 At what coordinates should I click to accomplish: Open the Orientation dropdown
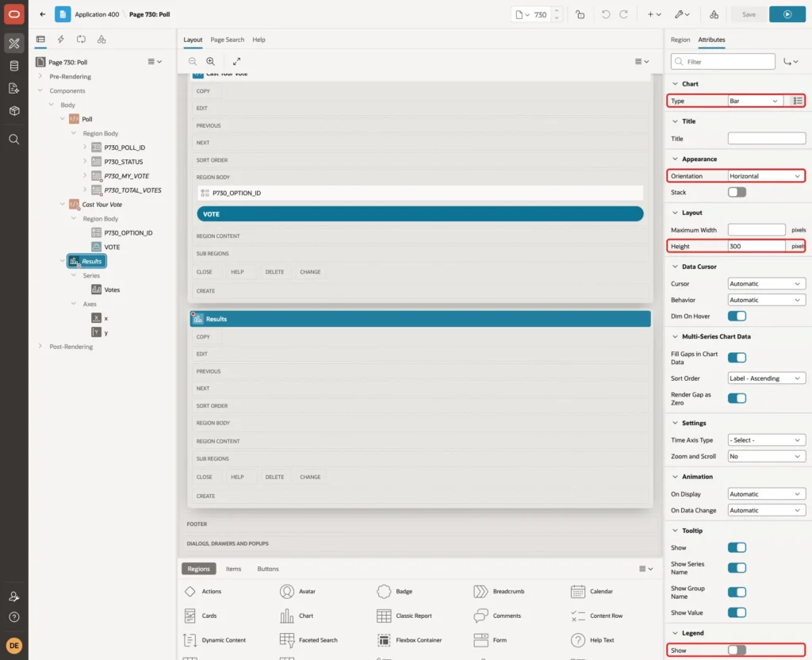point(766,176)
